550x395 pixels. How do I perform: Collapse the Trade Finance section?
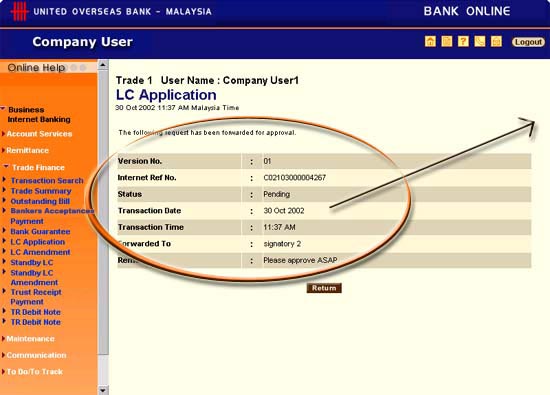coord(38,167)
